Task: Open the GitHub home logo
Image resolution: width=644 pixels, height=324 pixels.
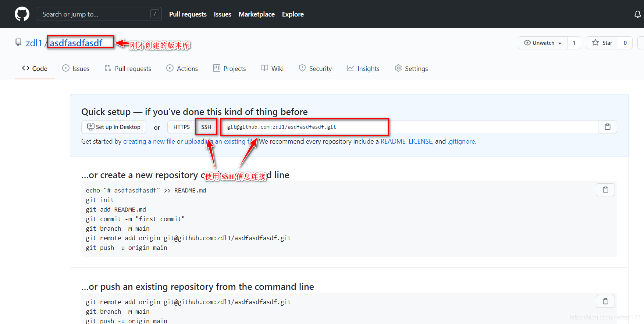Action: [x=22, y=14]
